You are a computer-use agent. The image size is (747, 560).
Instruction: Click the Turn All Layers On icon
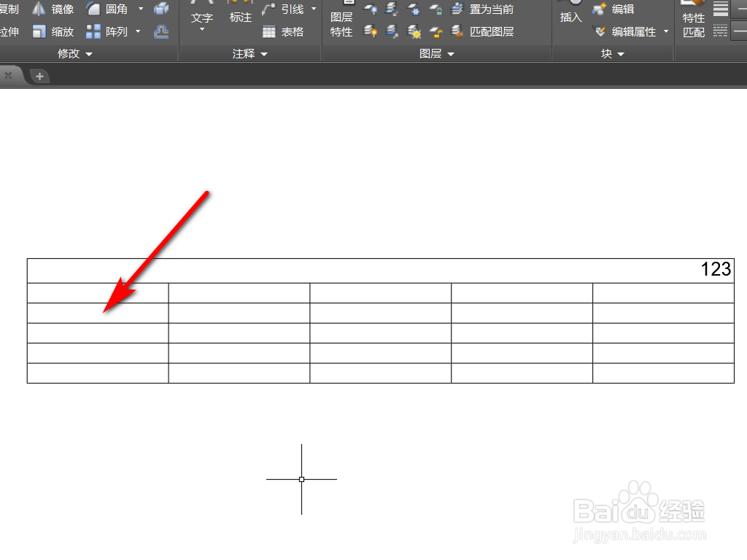pyautogui.click(x=370, y=32)
